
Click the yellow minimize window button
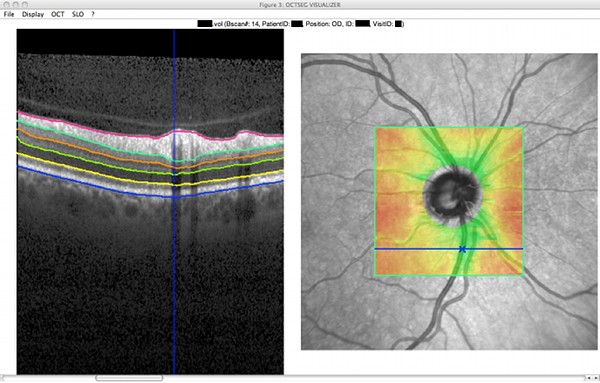tap(15, 5)
